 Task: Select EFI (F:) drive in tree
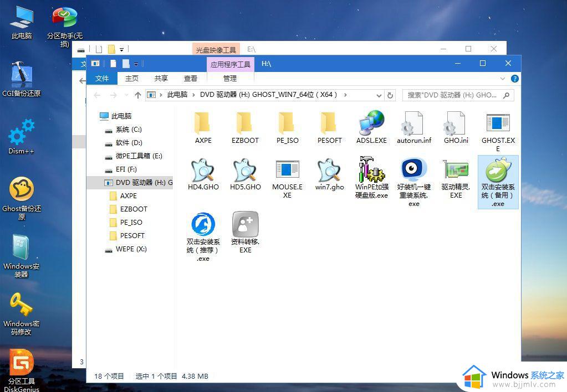click(121, 169)
